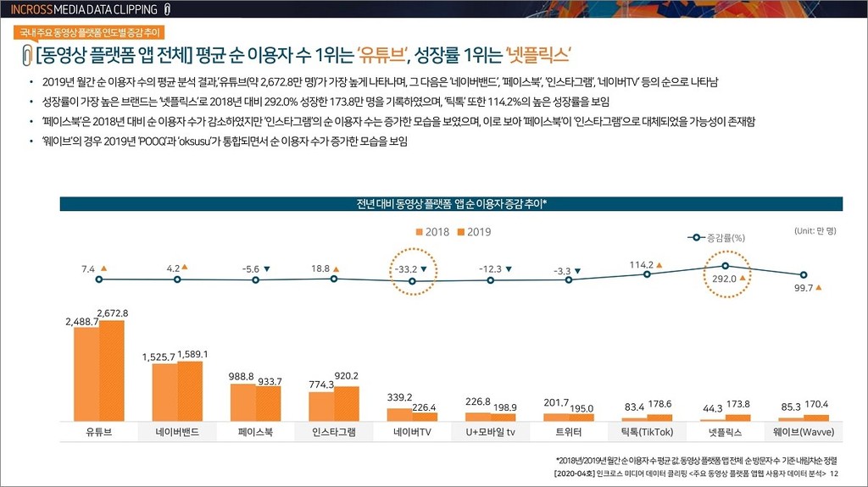Viewport: 868px width, 487px height.
Task: Click the 44.3 value above 넷플릭스
Action: point(712,408)
